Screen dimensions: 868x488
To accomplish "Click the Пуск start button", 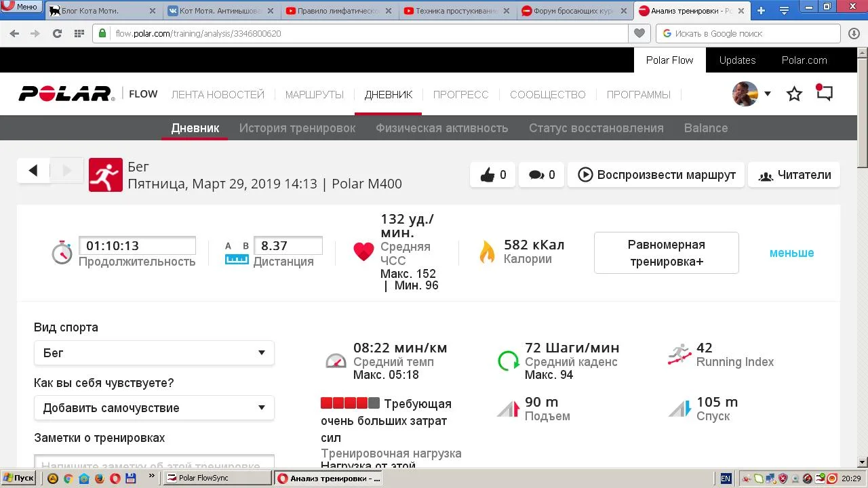I will (x=19, y=478).
